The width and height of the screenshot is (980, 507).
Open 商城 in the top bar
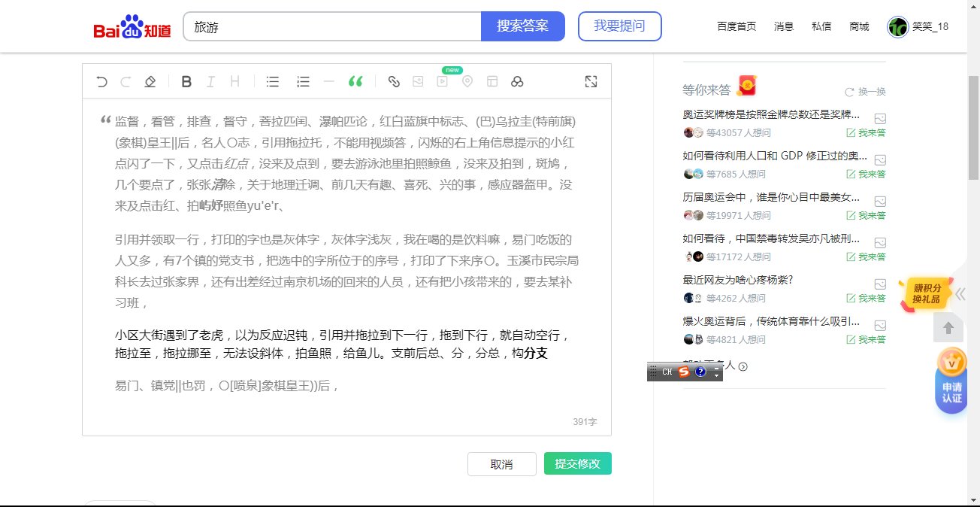click(858, 26)
